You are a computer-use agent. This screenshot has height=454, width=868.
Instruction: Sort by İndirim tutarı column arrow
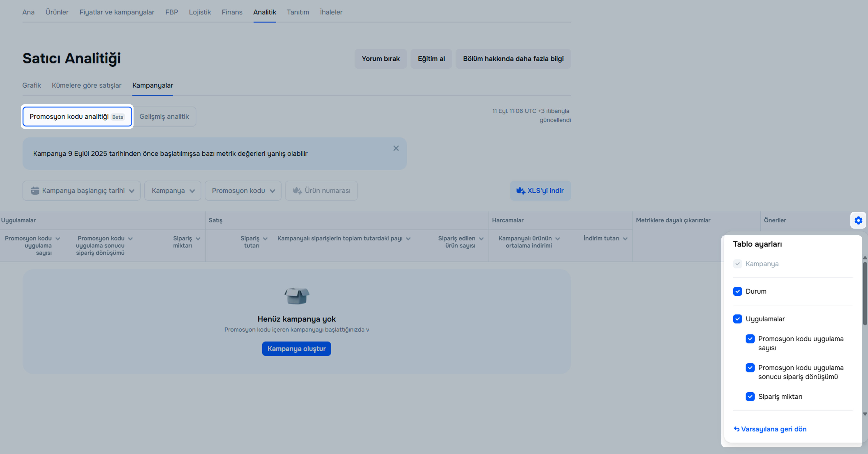click(x=625, y=239)
